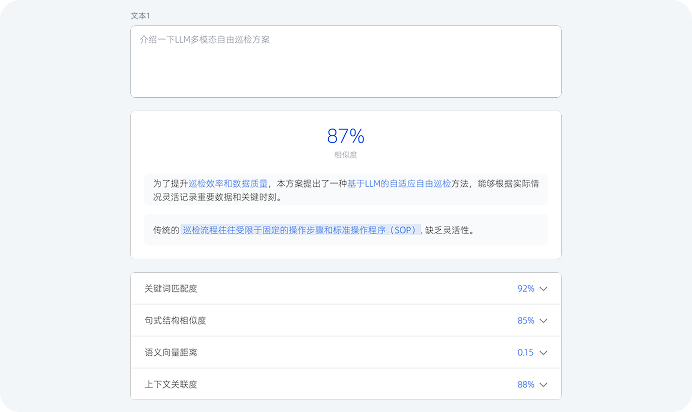Expand the 关键词匹配度 chevron

(x=543, y=288)
